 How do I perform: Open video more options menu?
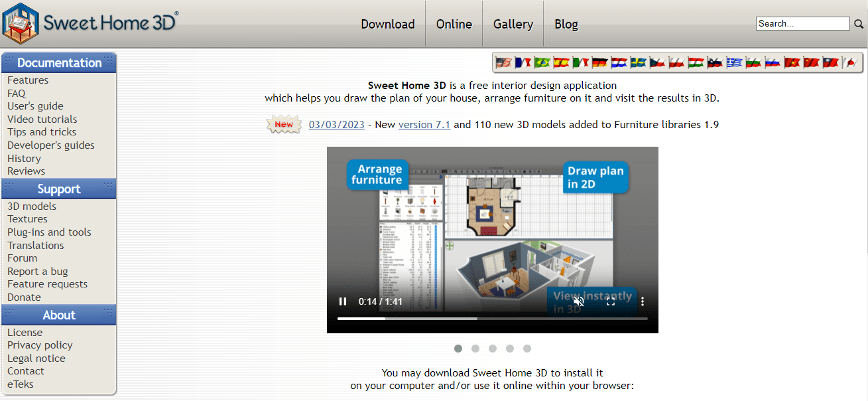click(x=642, y=301)
